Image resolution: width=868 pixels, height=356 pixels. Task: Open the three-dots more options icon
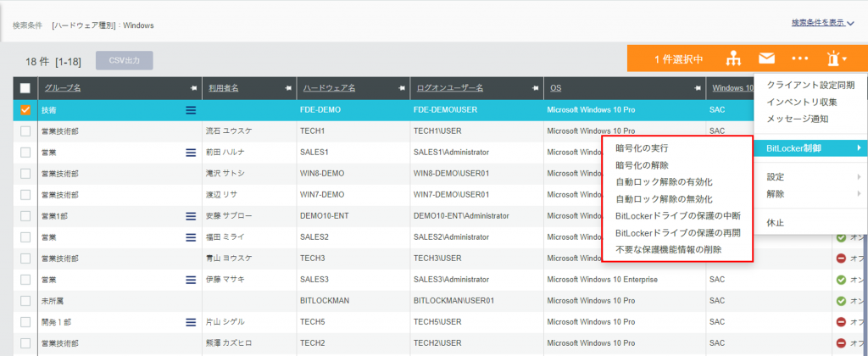(800, 58)
